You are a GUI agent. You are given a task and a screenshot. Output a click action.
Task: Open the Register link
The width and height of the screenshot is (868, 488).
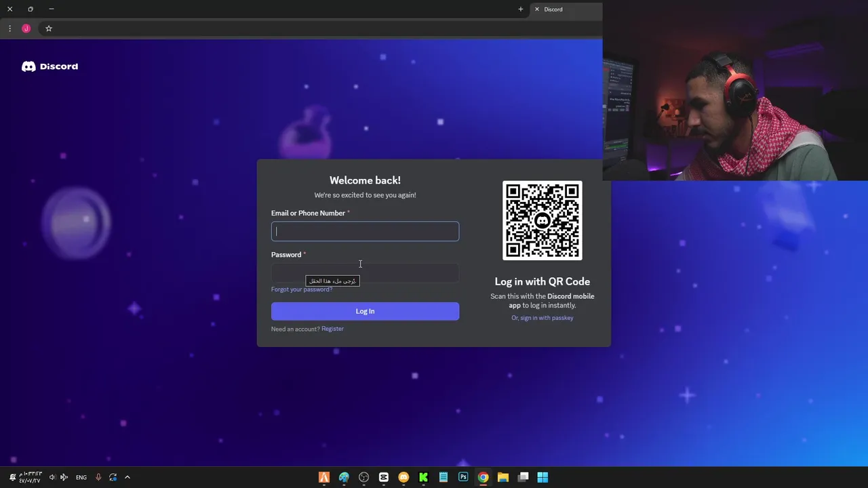pyautogui.click(x=332, y=329)
